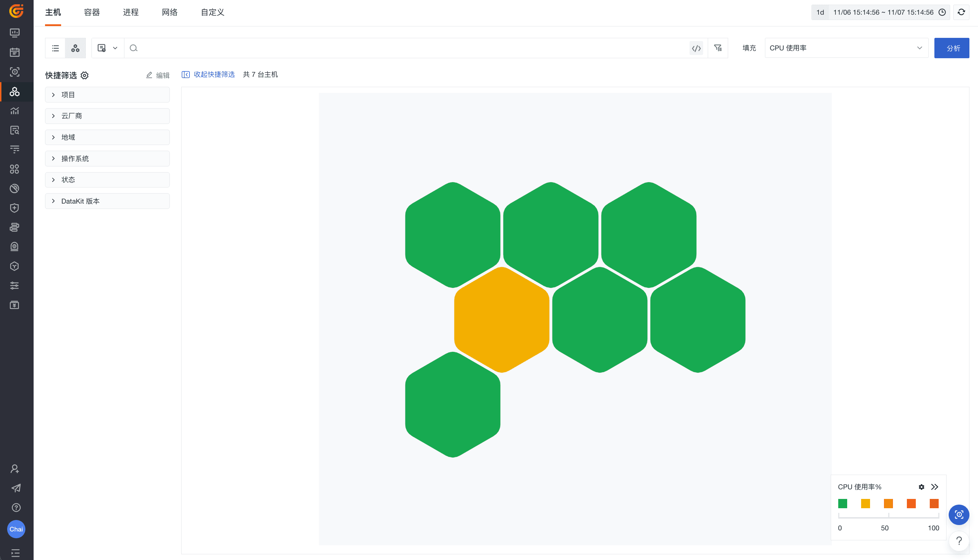Screen dimensions: 978x560
Task: Expand the 云厂商 filter group
Action: point(107,116)
